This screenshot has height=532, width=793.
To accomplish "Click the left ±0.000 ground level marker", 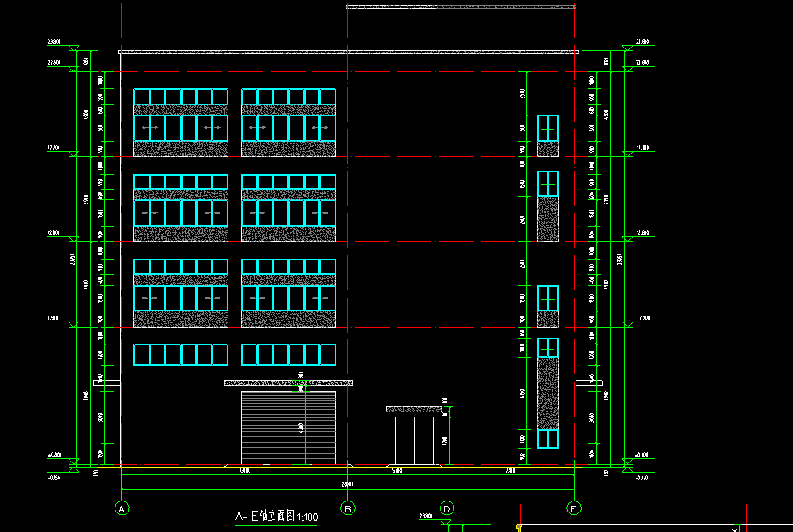I will (x=56, y=456).
